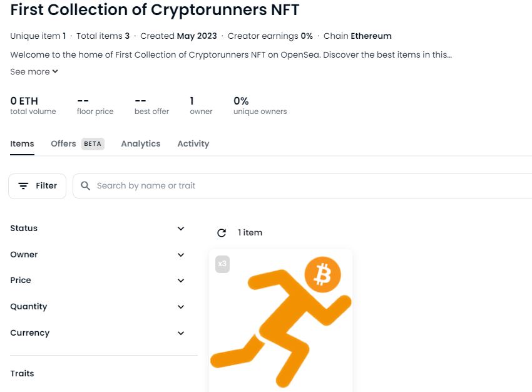The image size is (532, 392).
Task: Expand description with See more
Action: [x=34, y=72]
